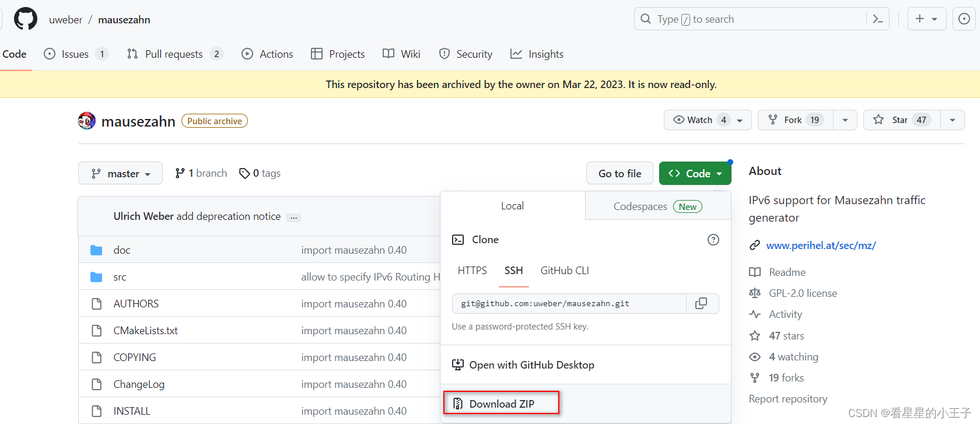This screenshot has width=980, height=424.
Task: Click the GPL-2.0 license link
Action: pos(803,293)
